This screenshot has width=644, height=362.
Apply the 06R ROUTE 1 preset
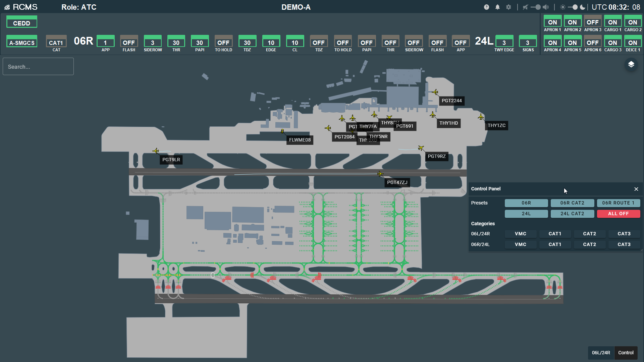(618, 203)
